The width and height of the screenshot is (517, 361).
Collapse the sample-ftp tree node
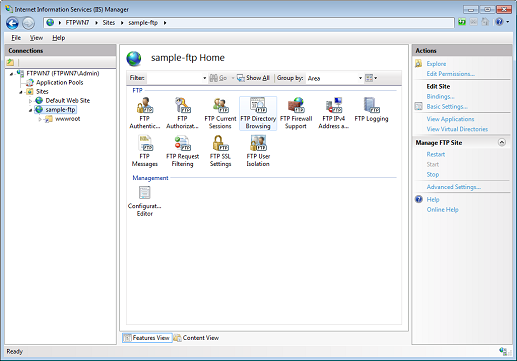tap(30, 110)
